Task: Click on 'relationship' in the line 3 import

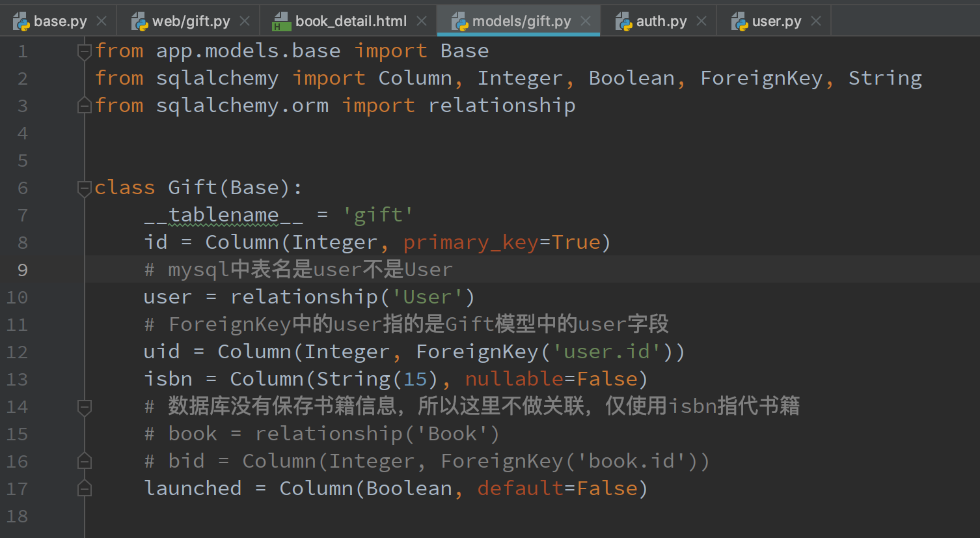Action: (502, 106)
